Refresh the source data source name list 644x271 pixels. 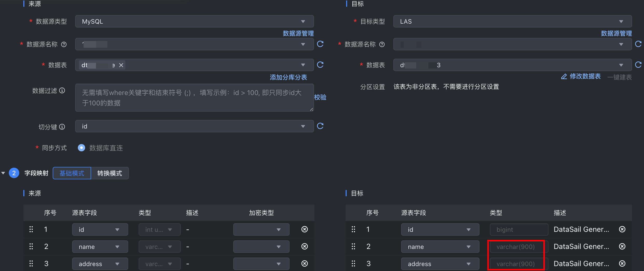point(320,44)
